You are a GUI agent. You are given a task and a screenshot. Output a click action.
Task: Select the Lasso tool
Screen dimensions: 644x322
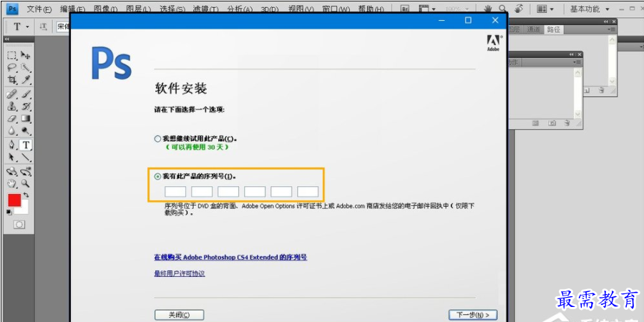[12, 67]
